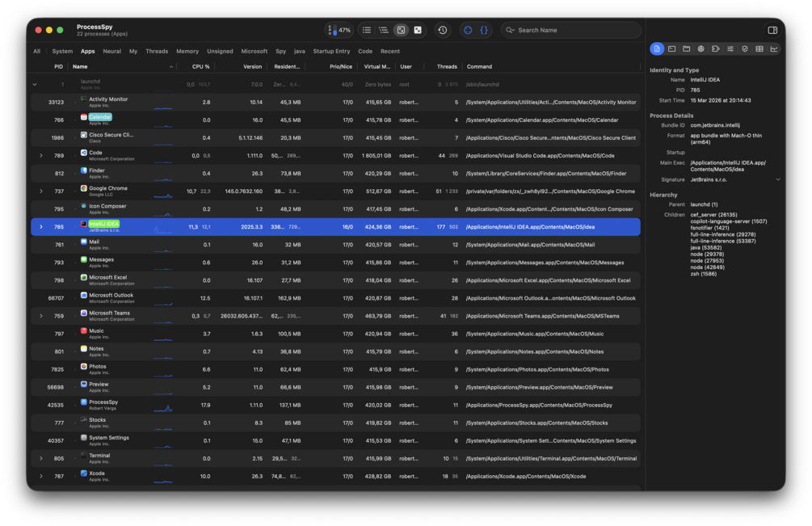The height and width of the screenshot is (526, 812).
Task: Expand the Signature JetBrains s.r.o. chevron
Action: pyautogui.click(x=777, y=179)
